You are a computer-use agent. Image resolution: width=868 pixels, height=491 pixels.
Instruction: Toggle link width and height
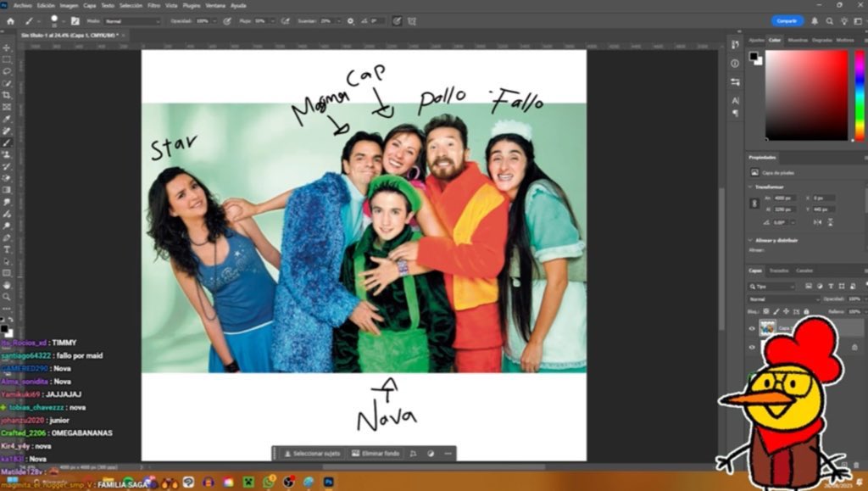click(x=754, y=204)
